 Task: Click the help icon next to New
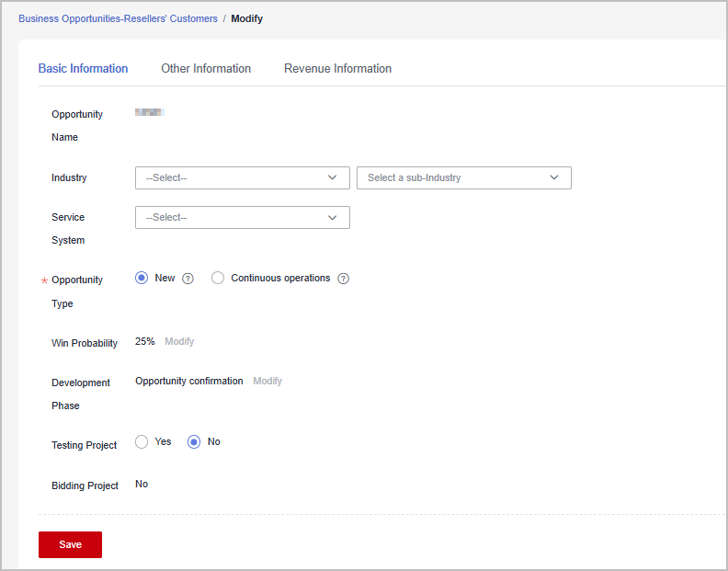188,279
